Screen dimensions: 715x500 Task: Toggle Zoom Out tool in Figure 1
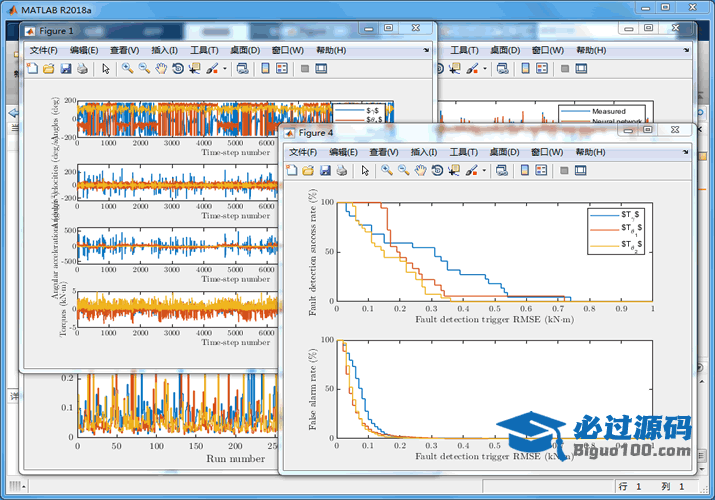point(145,69)
